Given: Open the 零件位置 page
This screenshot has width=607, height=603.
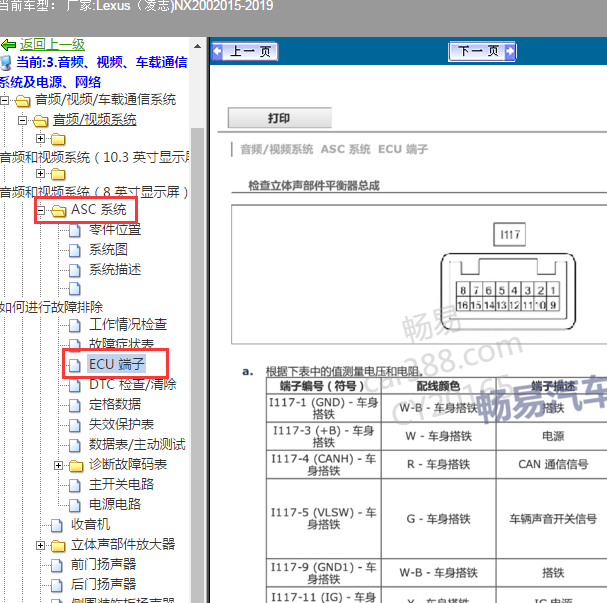Looking at the screenshot, I should tap(115, 230).
